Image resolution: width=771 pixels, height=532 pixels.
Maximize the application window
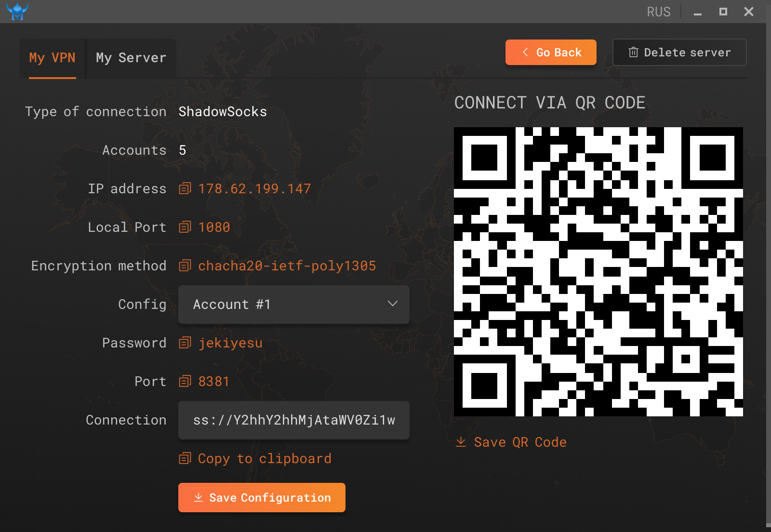[x=723, y=12]
